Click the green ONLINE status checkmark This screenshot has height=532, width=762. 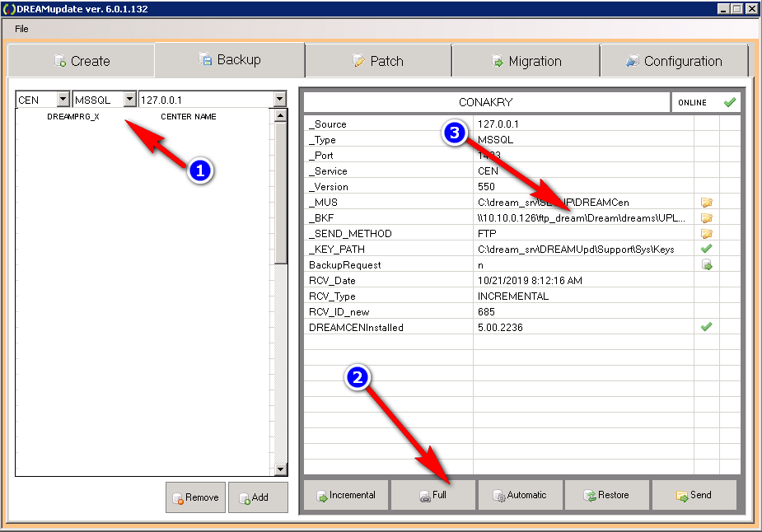point(729,102)
